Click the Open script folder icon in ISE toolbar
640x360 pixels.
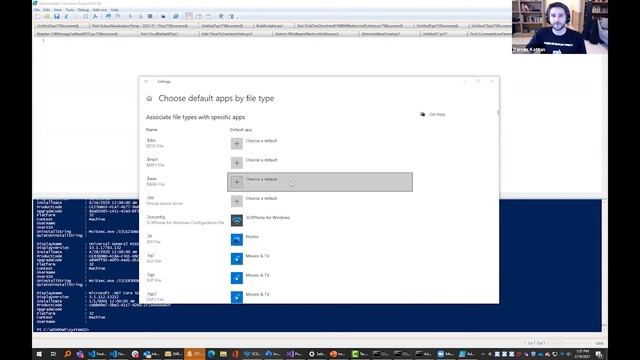(x=47, y=16)
